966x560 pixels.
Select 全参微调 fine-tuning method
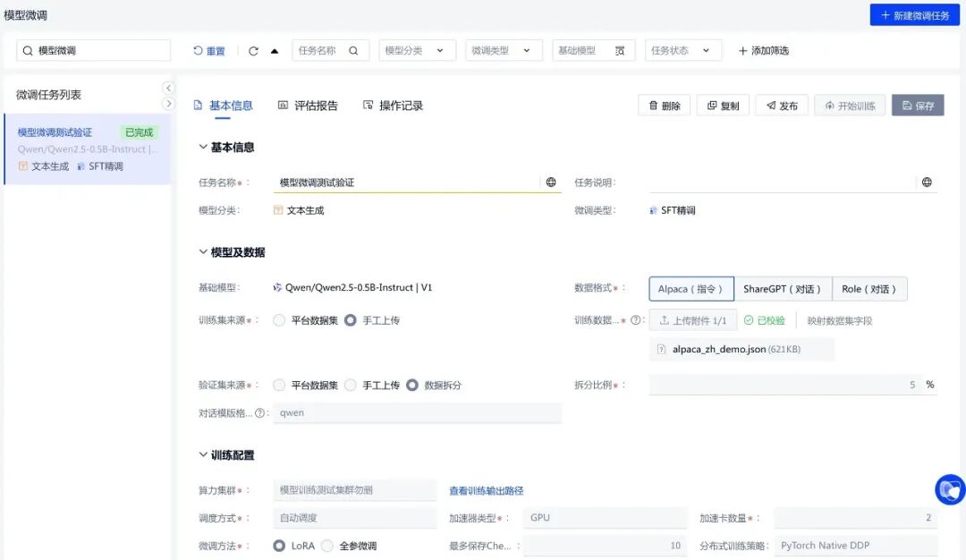point(327,546)
